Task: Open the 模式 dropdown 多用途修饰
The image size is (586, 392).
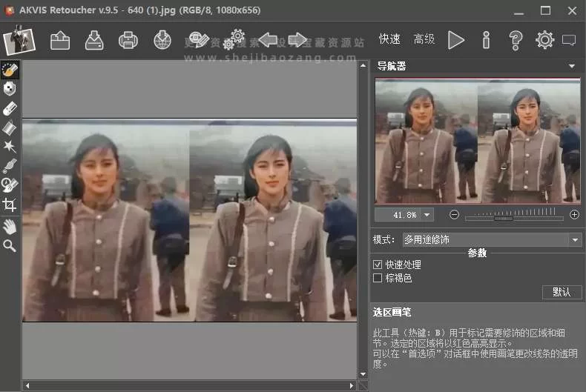Action: pyautogui.click(x=492, y=240)
